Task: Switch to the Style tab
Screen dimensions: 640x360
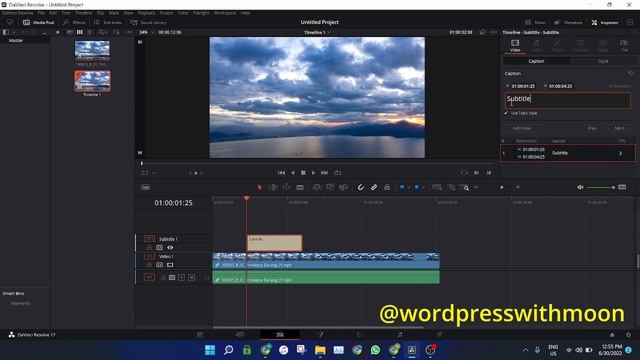Action: (x=603, y=61)
